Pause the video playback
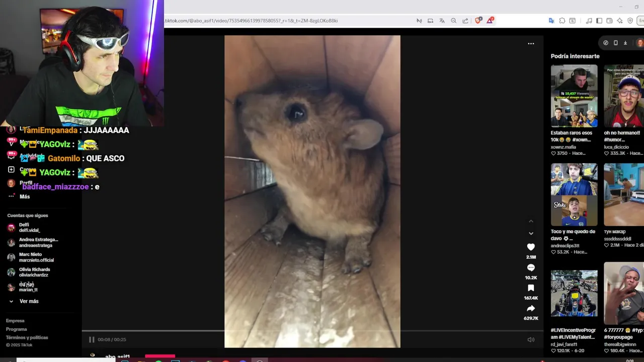The width and height of the screenshot is (644, 362). point(91,340)
